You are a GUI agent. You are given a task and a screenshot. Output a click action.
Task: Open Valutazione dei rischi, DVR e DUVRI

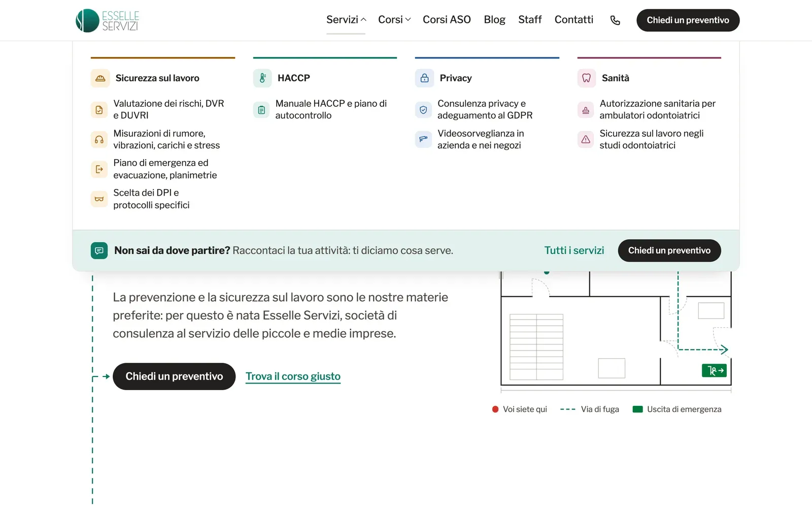pos(168,110)
